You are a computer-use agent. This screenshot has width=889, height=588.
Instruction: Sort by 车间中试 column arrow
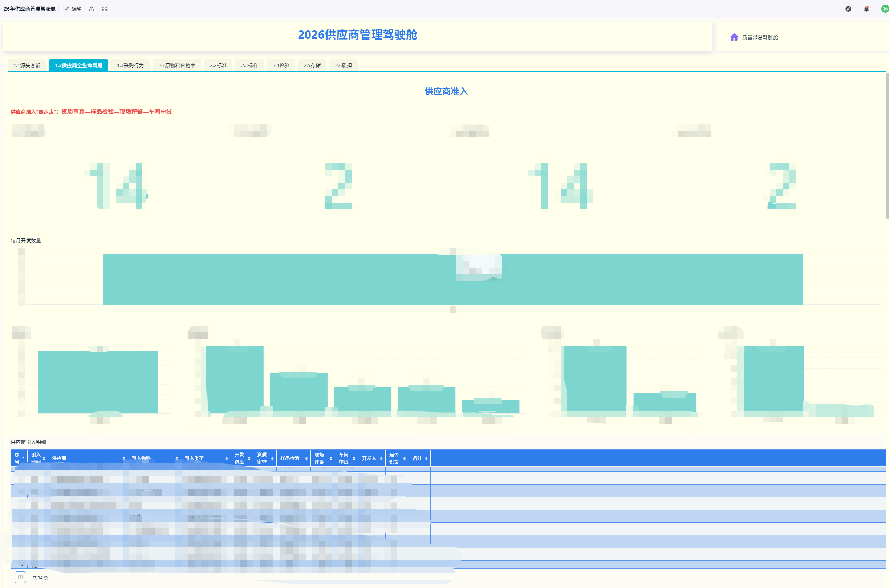click(354, 458)
